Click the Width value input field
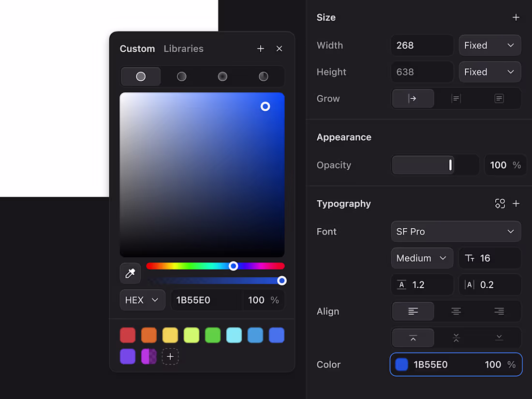532x399 pixels. click(x=422, y=45)
